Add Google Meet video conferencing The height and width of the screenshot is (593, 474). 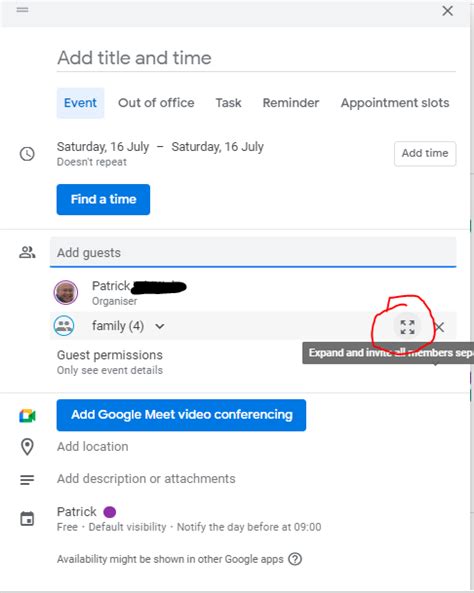tap(181, 415)
